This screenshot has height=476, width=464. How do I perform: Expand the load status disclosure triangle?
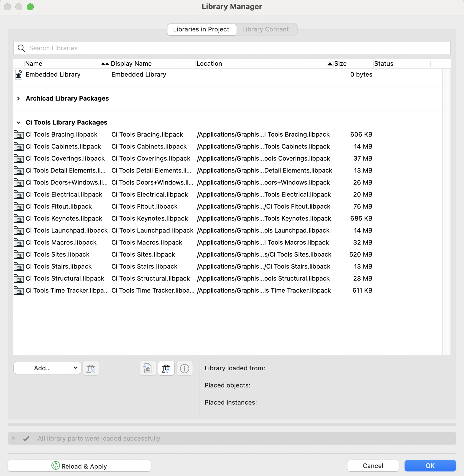[13, 438]
